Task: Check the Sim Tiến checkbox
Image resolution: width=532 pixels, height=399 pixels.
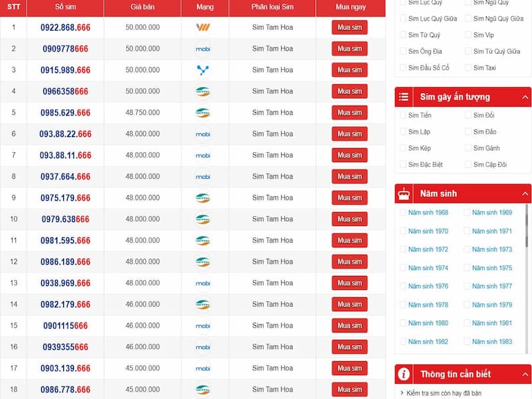Action: (403, 115)
